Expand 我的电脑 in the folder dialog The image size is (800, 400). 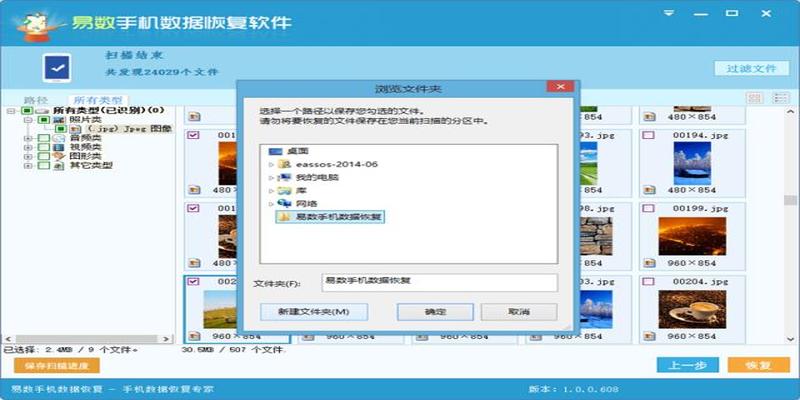point(271,178)
